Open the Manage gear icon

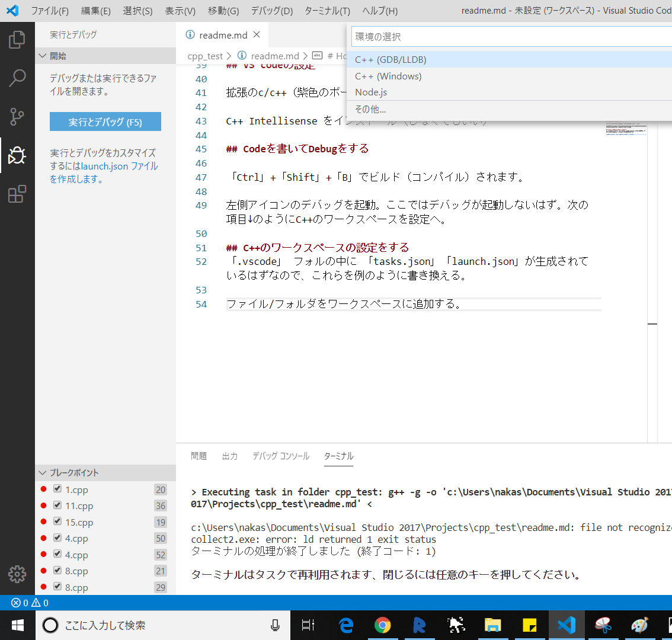pyautogui.click(x=17, y=574)
